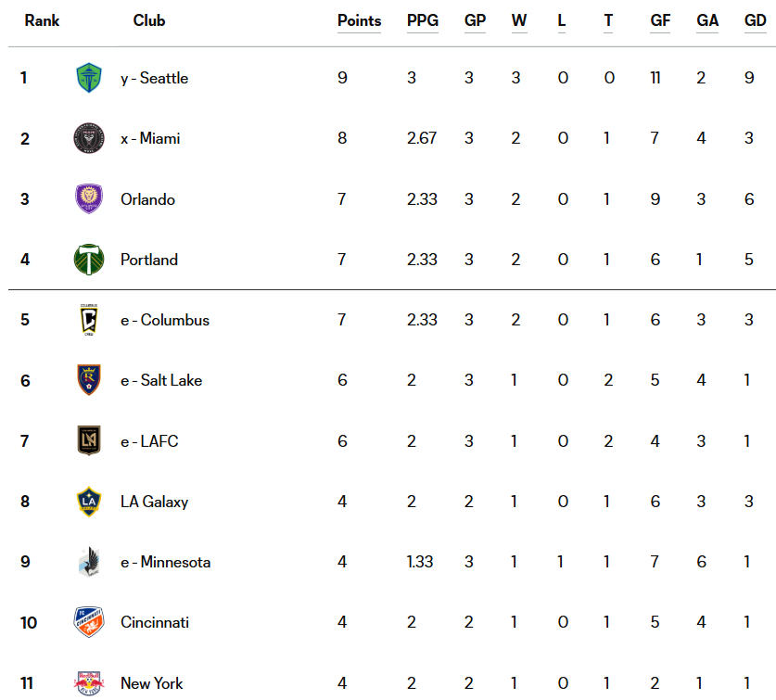This screenshot has height=700, width=776.
Task: Click the FC Cincinnati crest
Action: 89,622
